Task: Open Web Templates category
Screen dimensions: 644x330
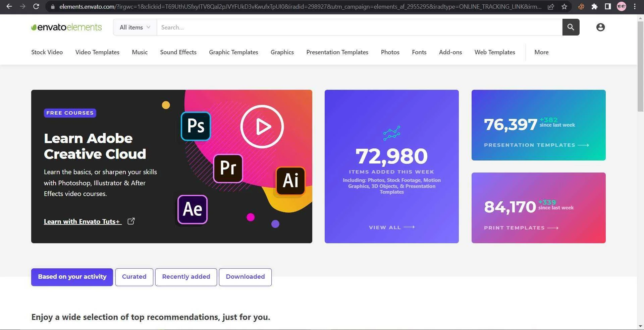Action: point(495,52)
